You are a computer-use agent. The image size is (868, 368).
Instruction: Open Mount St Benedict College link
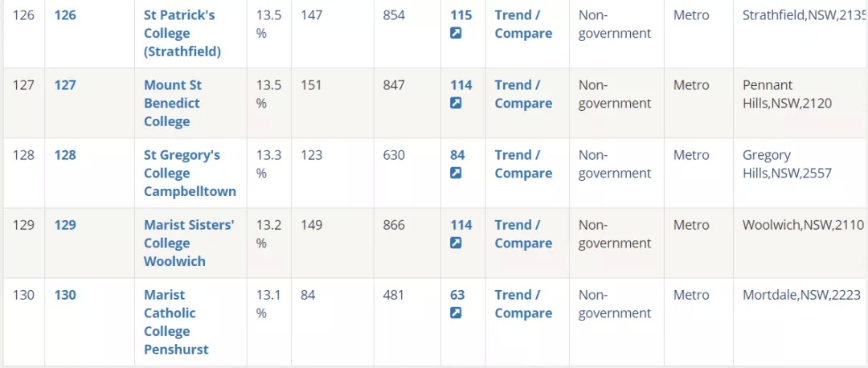[x=173, y=103]
